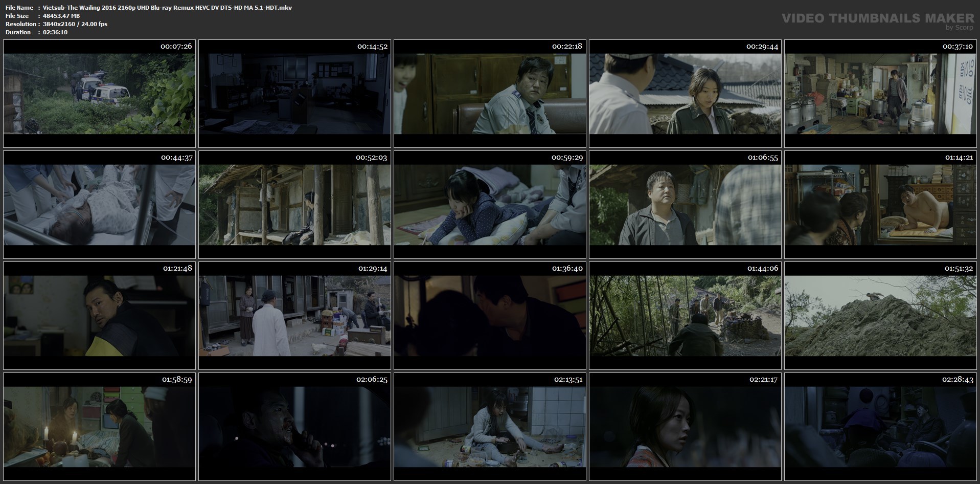The image size is (980, 484).
Task: Click the last thumbnail at 02:28:43
Action: (880, 427)
